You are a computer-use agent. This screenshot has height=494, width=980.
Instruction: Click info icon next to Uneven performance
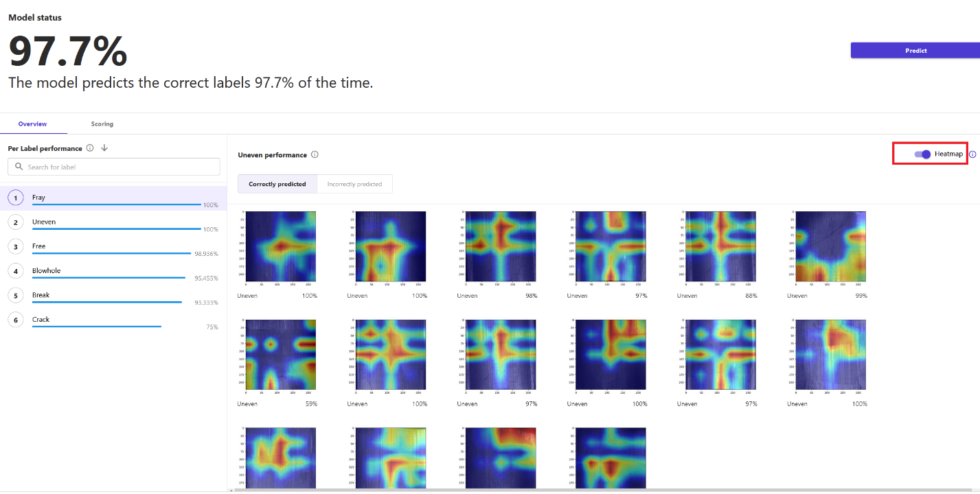pyautogui.click(x=315, y=154)
